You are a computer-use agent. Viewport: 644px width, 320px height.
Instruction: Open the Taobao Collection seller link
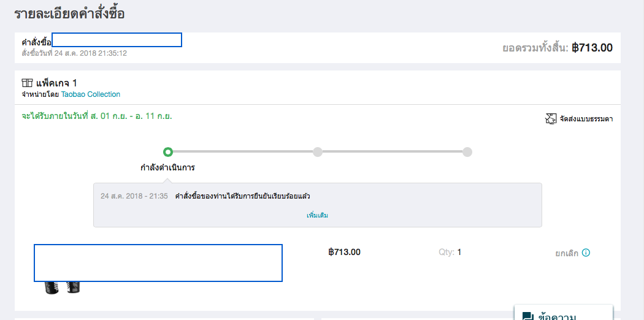click(91, 94)
